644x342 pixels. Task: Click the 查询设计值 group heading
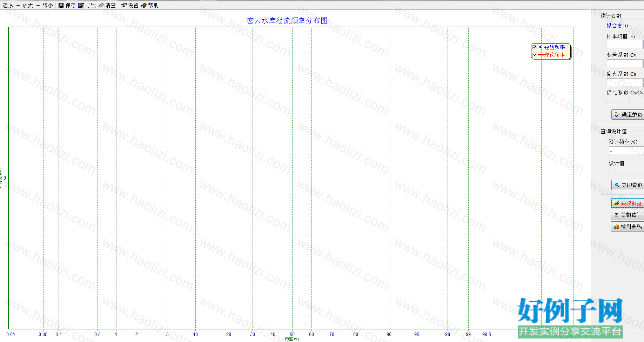613,131
